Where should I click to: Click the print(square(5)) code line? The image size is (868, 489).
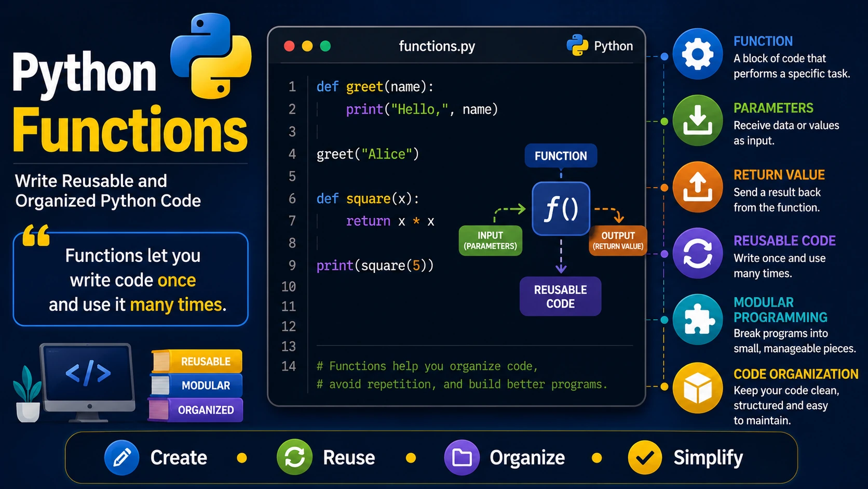[375, 266]
